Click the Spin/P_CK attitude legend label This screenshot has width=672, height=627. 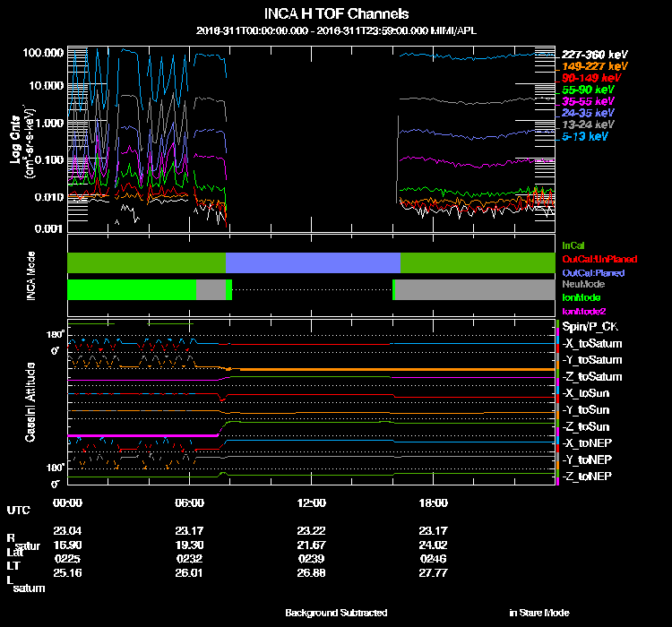click(x=590, y=327)
